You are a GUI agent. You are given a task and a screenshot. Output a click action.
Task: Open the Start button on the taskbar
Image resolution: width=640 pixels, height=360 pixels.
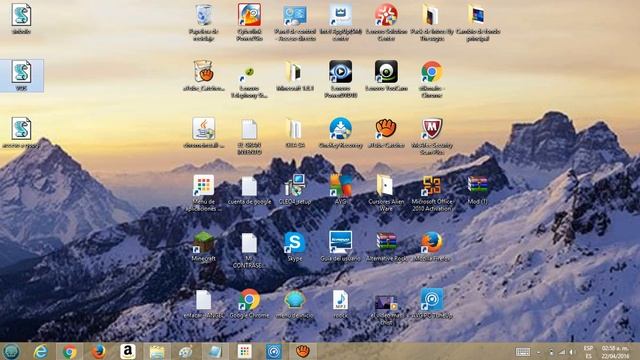pyautogui.click(x=11, y=351)
